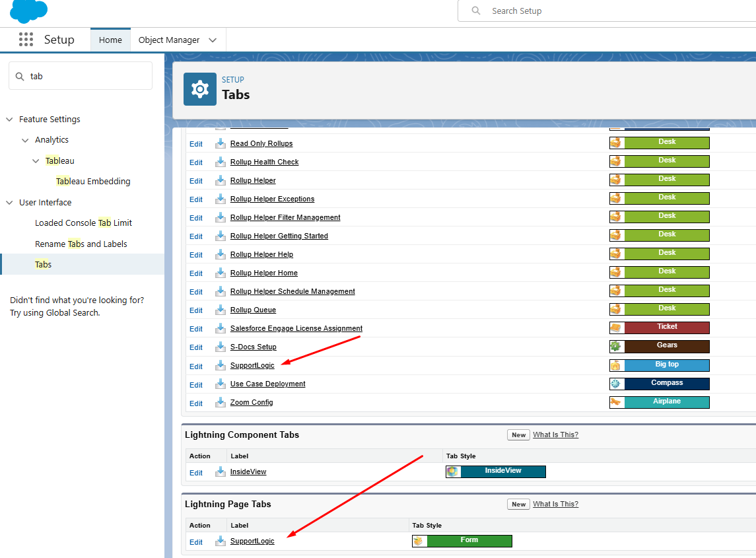Open What Is This for Lightning Page Tabs

[555, 504]
